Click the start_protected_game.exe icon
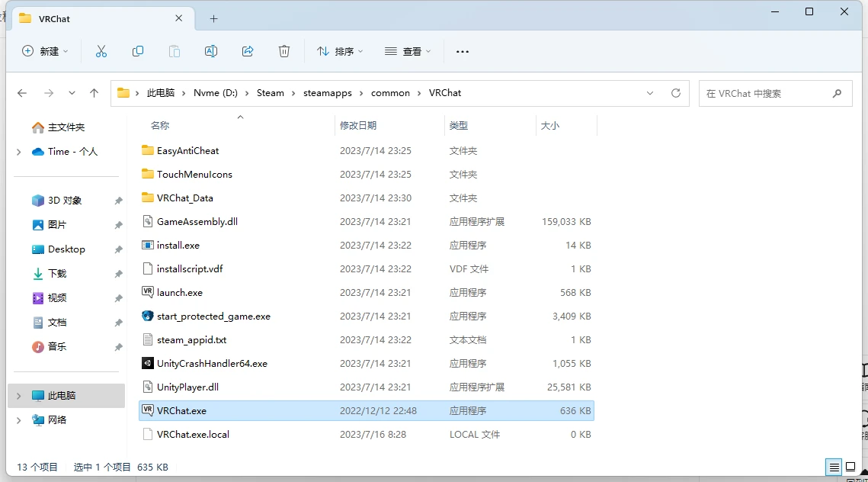Screen dimensions: 868x482 [147, 316]
